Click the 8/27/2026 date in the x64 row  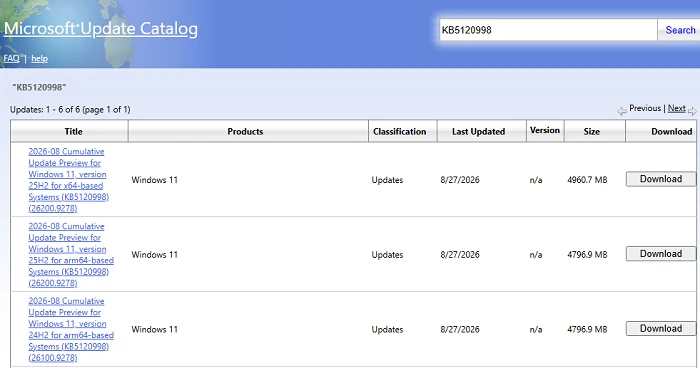point(460,180)
